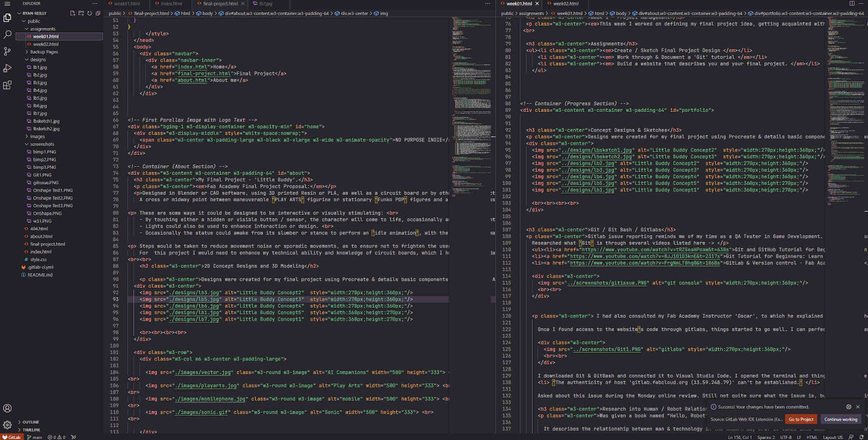The height and width of the screenshot is (440, 868).
Task: Open the Extensions view
Action: point(7,85)
